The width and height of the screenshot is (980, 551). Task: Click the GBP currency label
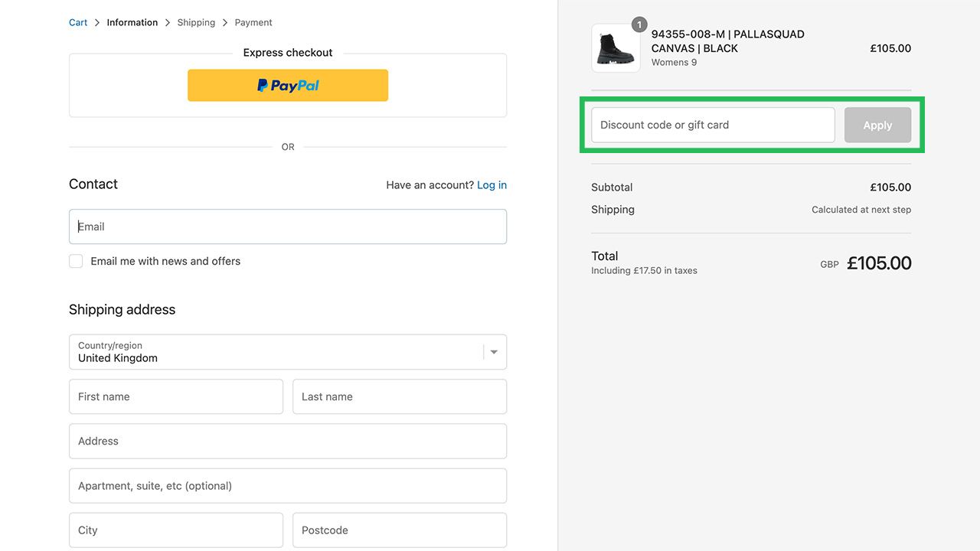coord(829,265)
